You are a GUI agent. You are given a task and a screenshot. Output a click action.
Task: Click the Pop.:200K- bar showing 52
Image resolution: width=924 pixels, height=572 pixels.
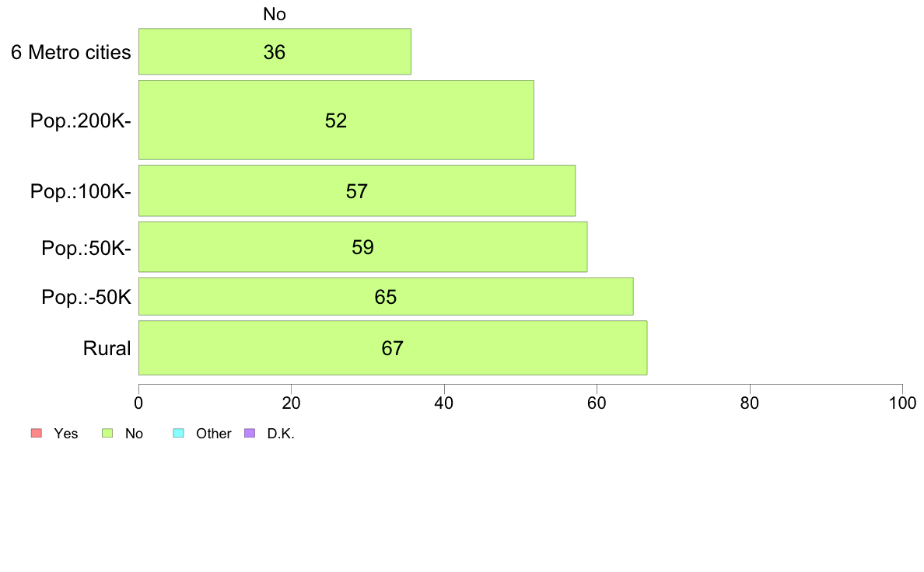[x=336, y=120]
